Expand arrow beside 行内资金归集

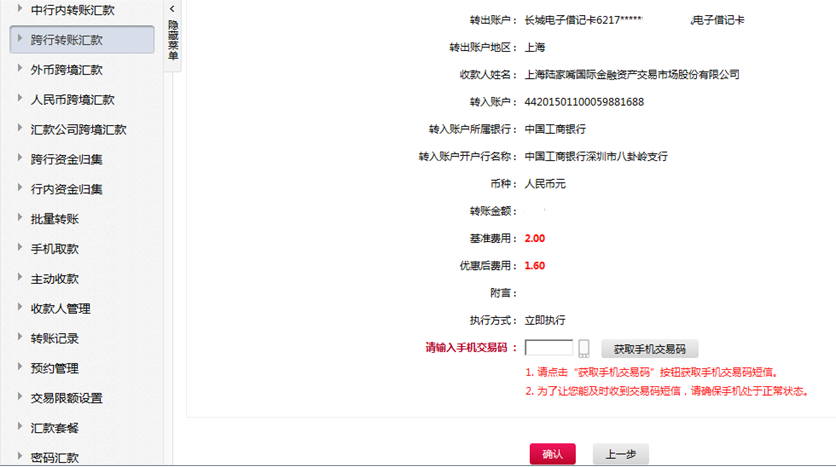point(20,187)
